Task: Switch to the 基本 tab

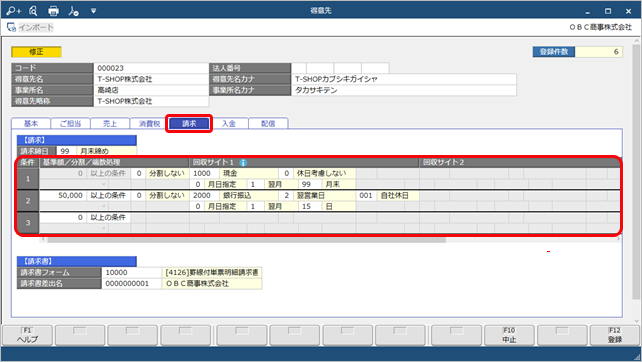Action: 31,123
